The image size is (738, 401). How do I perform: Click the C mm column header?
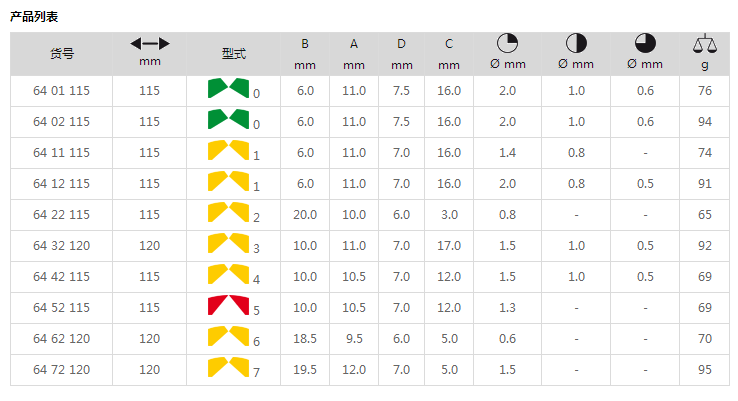pos(449,54)
